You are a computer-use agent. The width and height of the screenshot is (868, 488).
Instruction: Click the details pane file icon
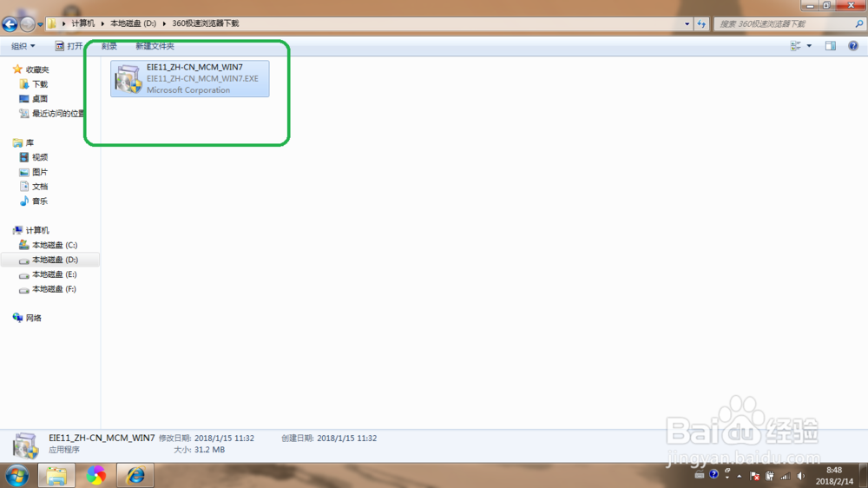(x=25, y=445)
